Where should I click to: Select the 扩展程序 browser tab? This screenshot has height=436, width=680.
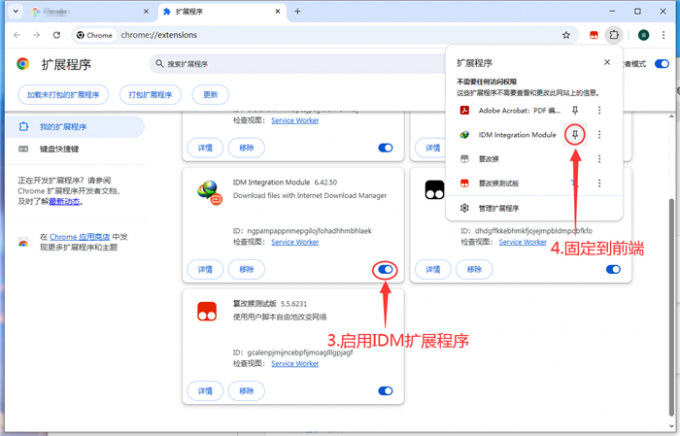point(221,12)
